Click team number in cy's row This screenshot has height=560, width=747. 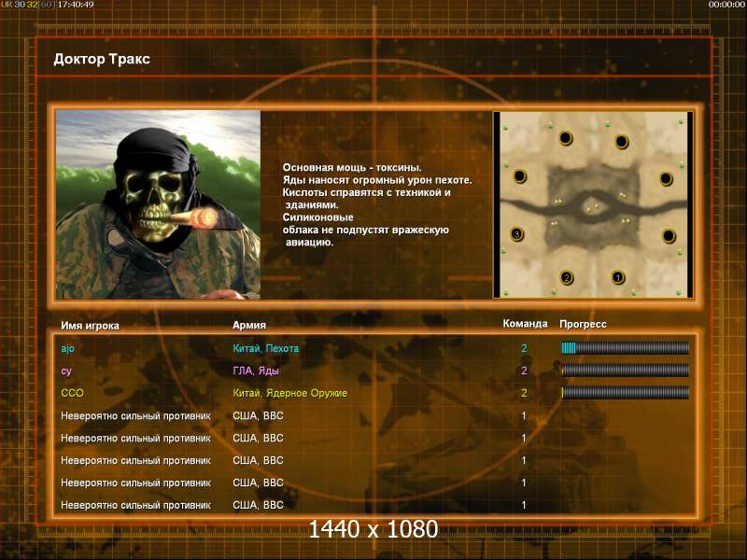pyautogui.click(x=524, y=371)
